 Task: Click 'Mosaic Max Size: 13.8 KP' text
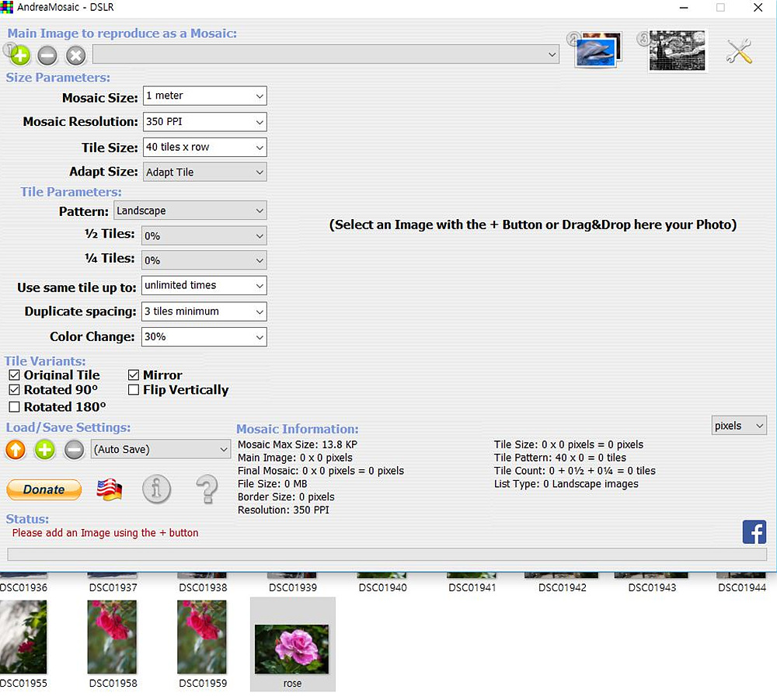[298, 444]
